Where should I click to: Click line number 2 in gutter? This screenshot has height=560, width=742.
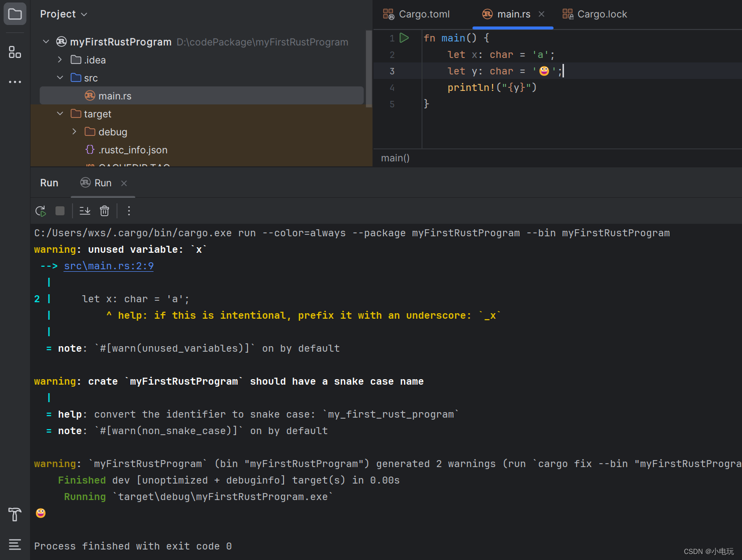(x=392, y=54)
